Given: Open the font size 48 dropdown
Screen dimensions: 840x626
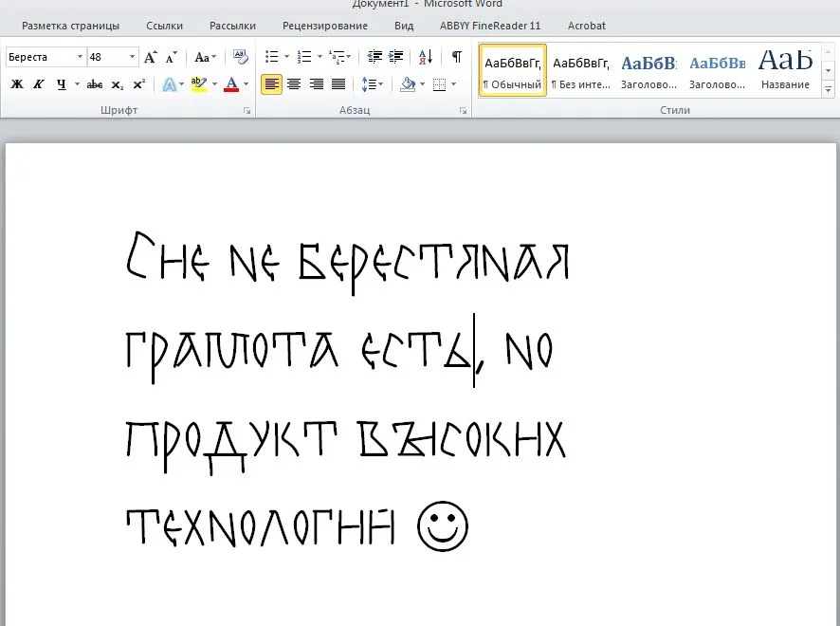Looking at the screenshot, I should tap(132, 57).
